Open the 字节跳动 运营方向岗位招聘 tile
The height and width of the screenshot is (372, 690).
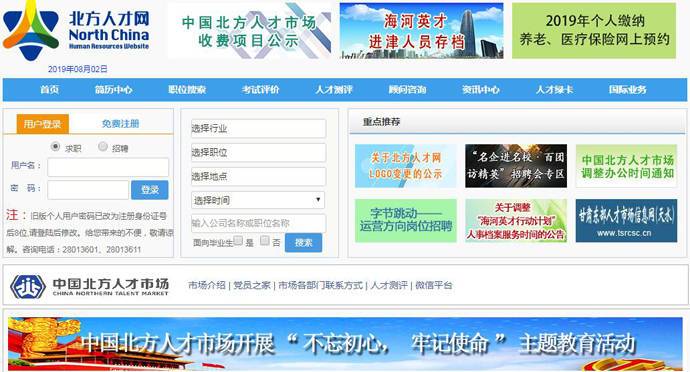tap(406, 221)
